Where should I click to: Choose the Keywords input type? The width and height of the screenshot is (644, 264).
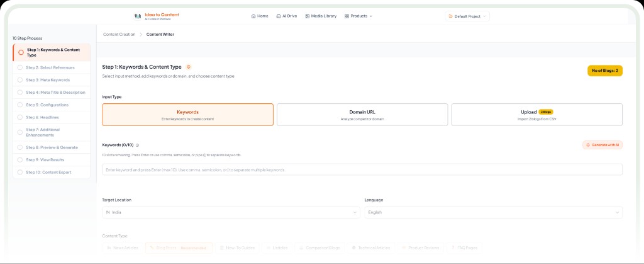(187, 115)
